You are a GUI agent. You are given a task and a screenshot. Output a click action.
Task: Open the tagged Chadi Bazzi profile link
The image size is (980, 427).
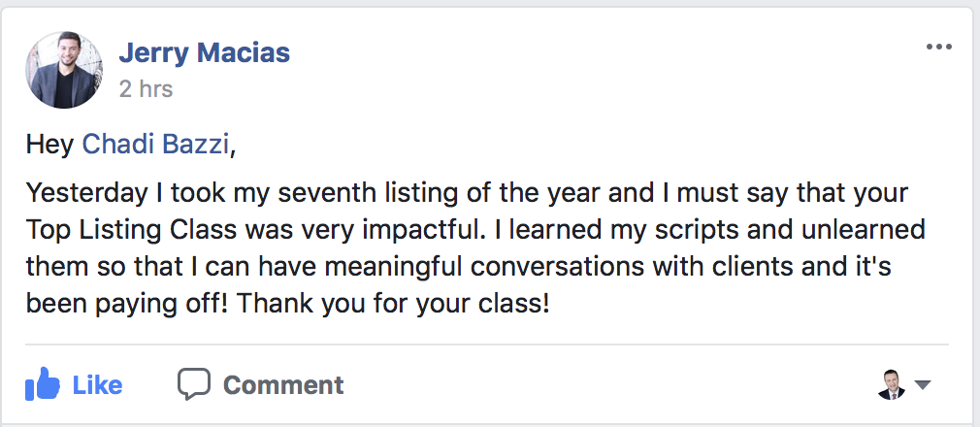(157, 145)
